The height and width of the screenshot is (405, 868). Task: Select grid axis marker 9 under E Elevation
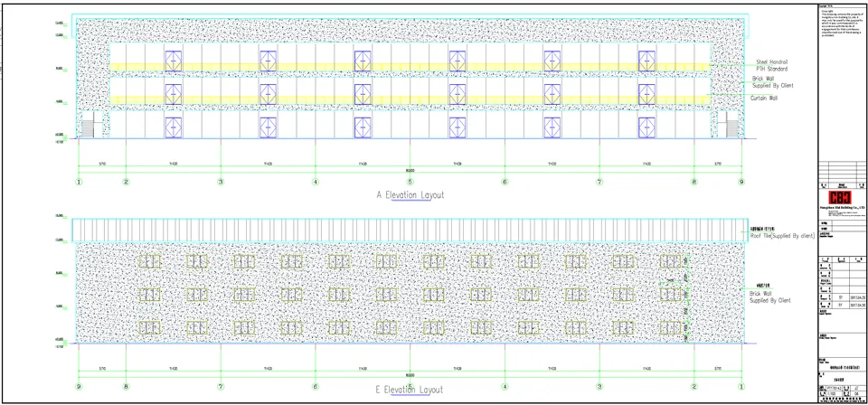click(x=80, y=386)
